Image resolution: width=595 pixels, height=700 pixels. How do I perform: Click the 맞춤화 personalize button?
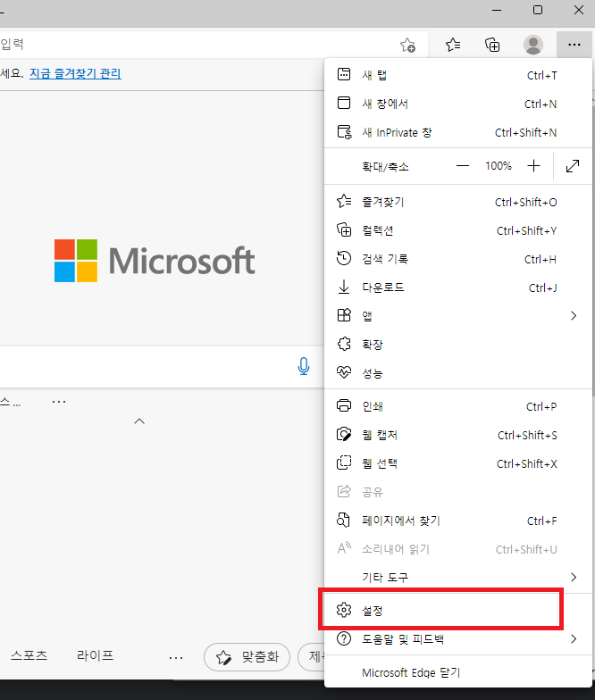pos(247,657)
